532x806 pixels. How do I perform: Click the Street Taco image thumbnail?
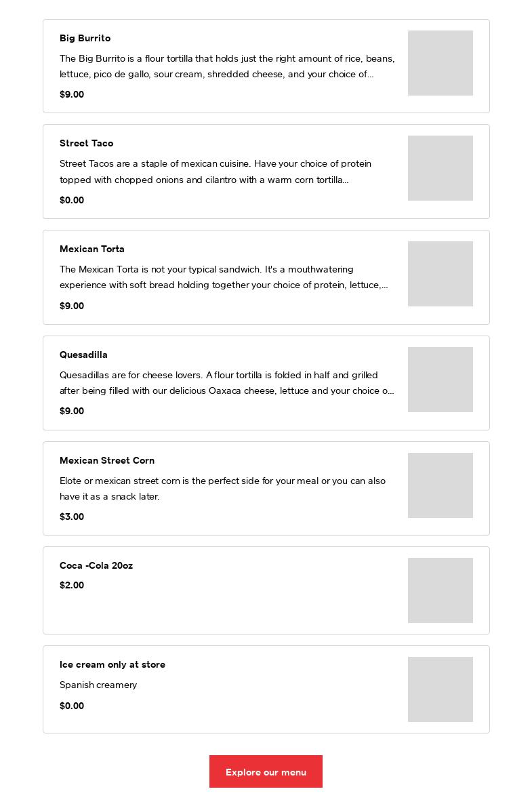pyautogui.click(x=440, y=168)
